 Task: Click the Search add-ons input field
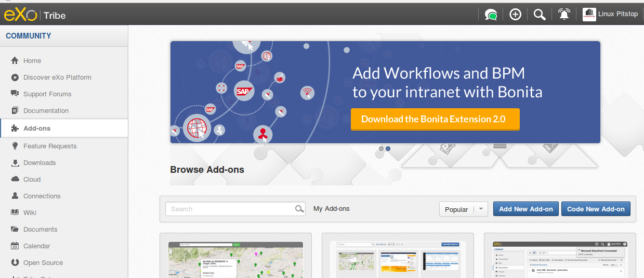tap(235, 209)
